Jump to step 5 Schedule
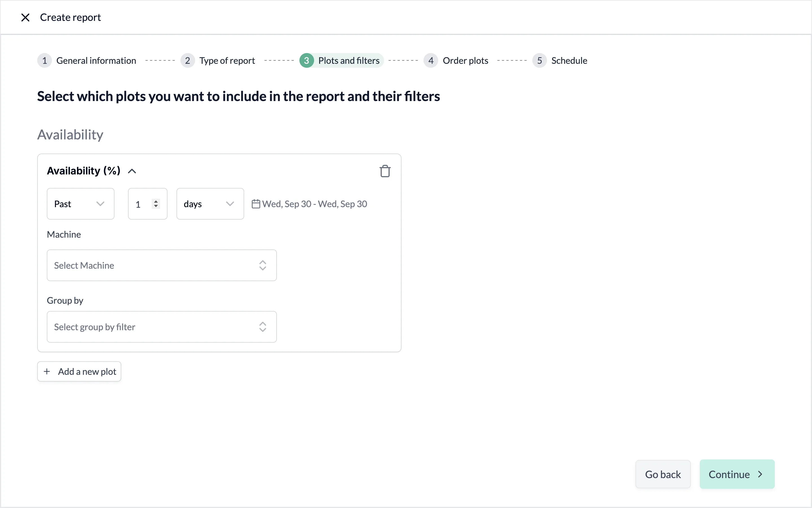The width and height of the screenshot is (812, 508). tap(560, 61)
